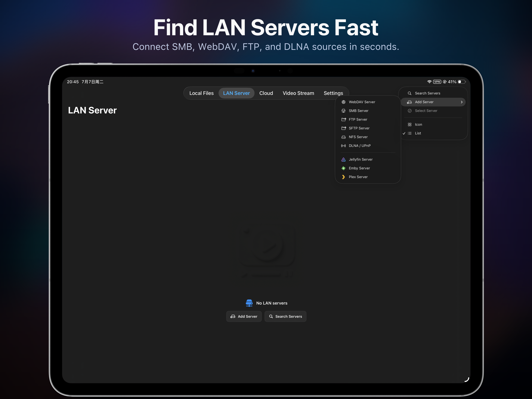Click the SFTP Server folder icon

pos(344,128)
